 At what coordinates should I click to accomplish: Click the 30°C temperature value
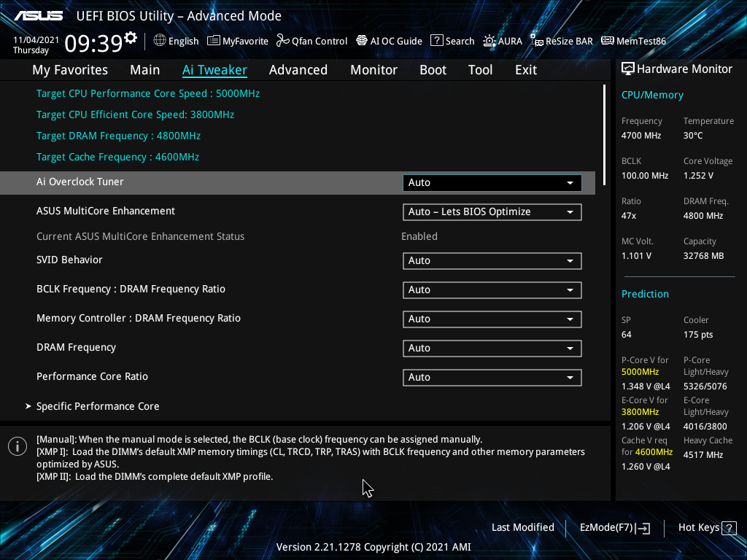click(693, 136)
